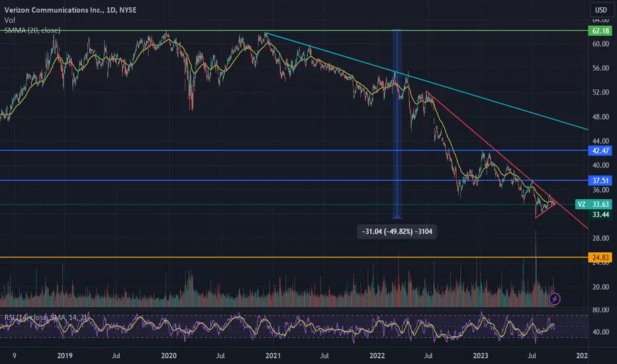Click the 48.00 price axis value
Viewport: 617px width, 364px height.
click(x=601, y=117)
